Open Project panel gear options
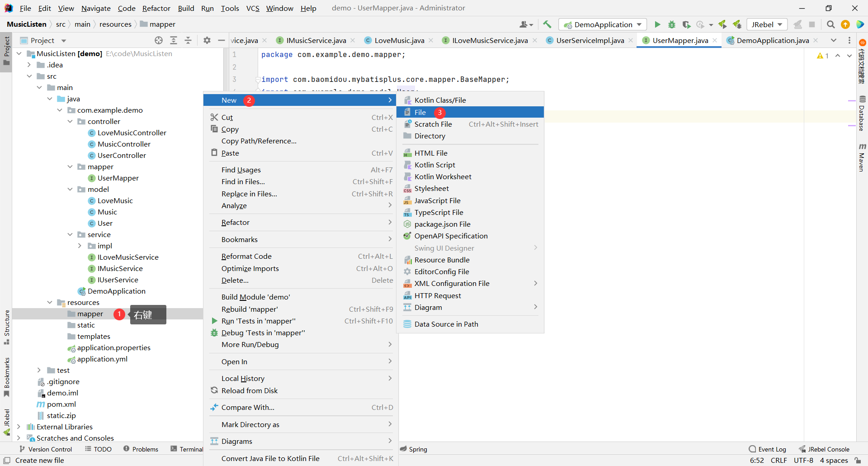Viewport: 868px width, 466px height. tap(207, 40)
